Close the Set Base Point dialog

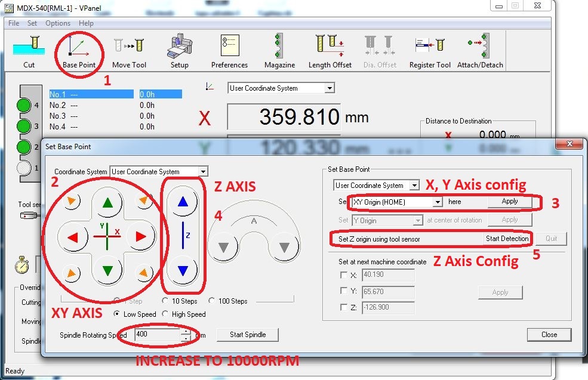(549, 335)
